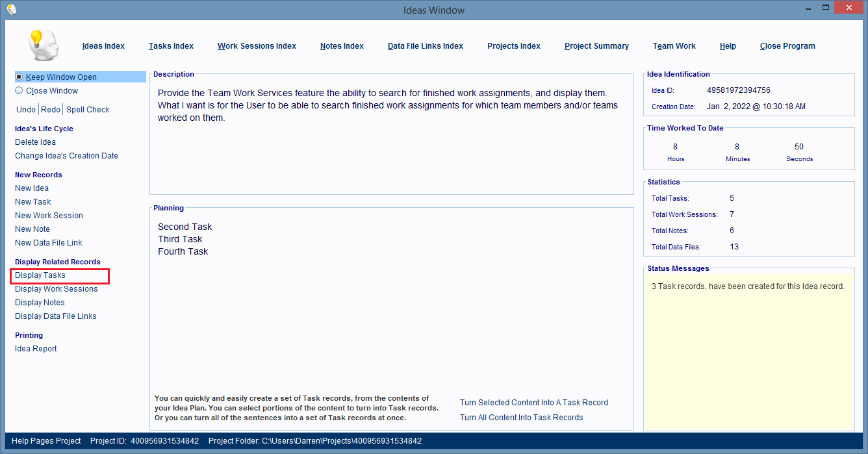
Task: Click Display Notes link
Action: click(40, 303)
